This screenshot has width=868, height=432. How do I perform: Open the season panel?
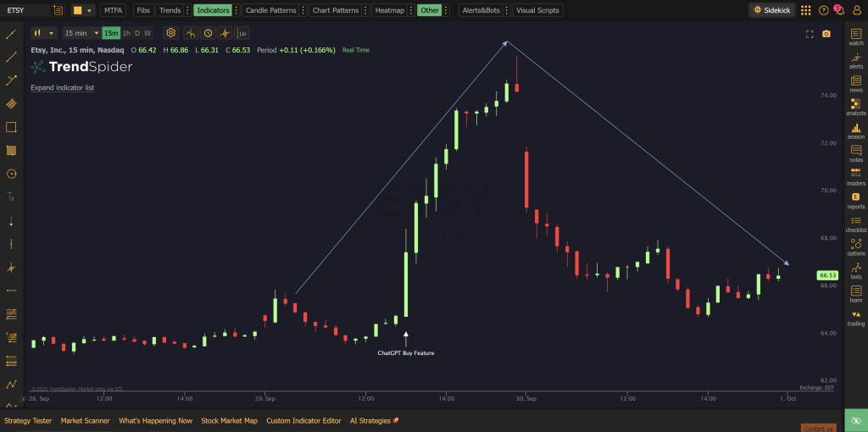pos(856,130)
